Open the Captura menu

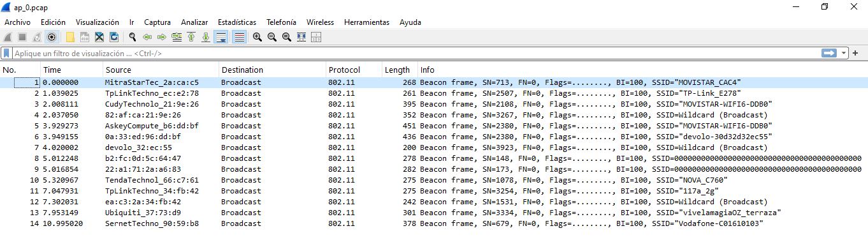click(x=157, y=22)
